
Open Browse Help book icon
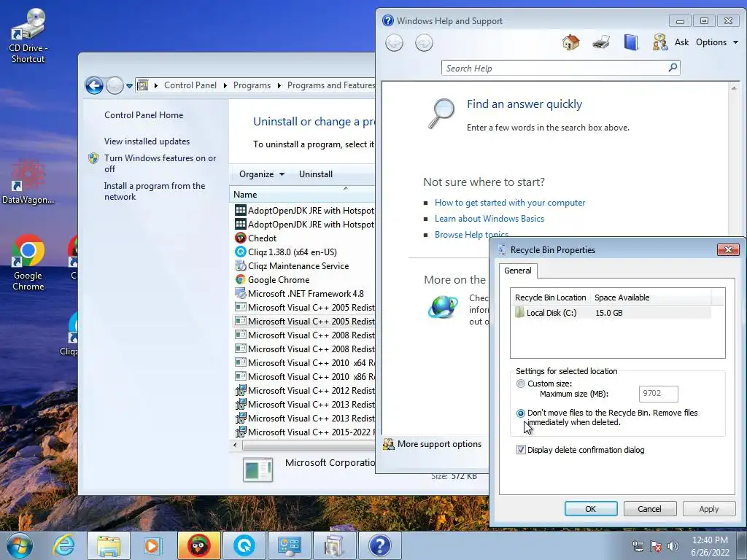(631, 42)
